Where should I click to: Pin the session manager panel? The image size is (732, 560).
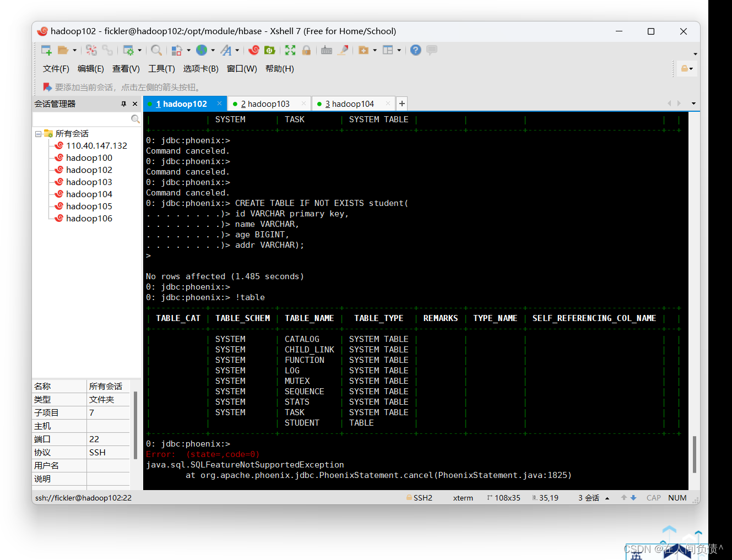point(124,104)
